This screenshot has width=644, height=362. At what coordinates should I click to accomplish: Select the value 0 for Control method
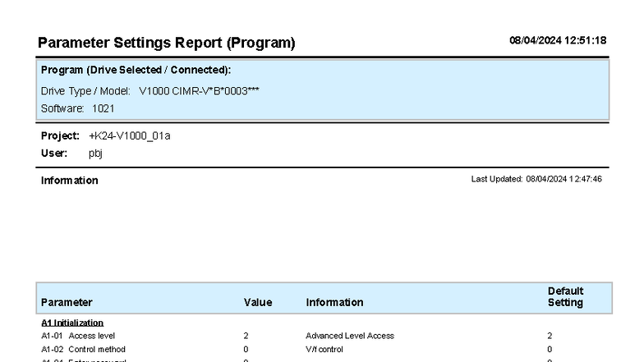246,350
